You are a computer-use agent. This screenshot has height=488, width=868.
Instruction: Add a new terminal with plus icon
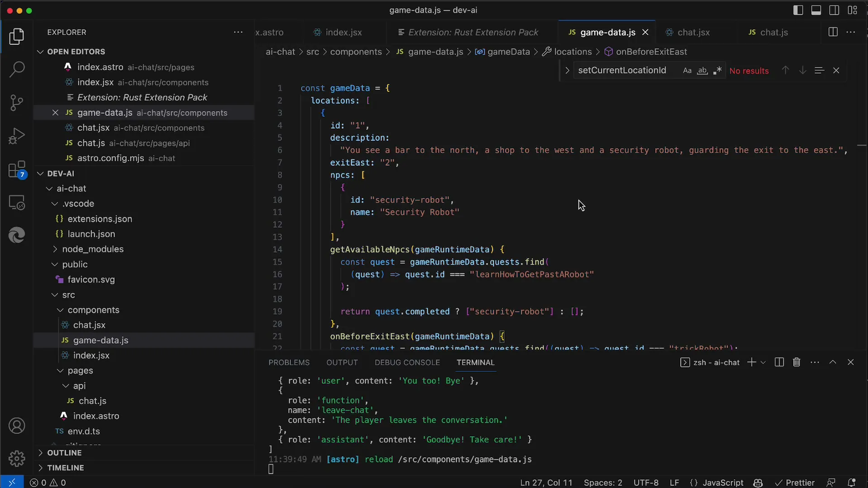pyautogui.click(x=752, y=362)
